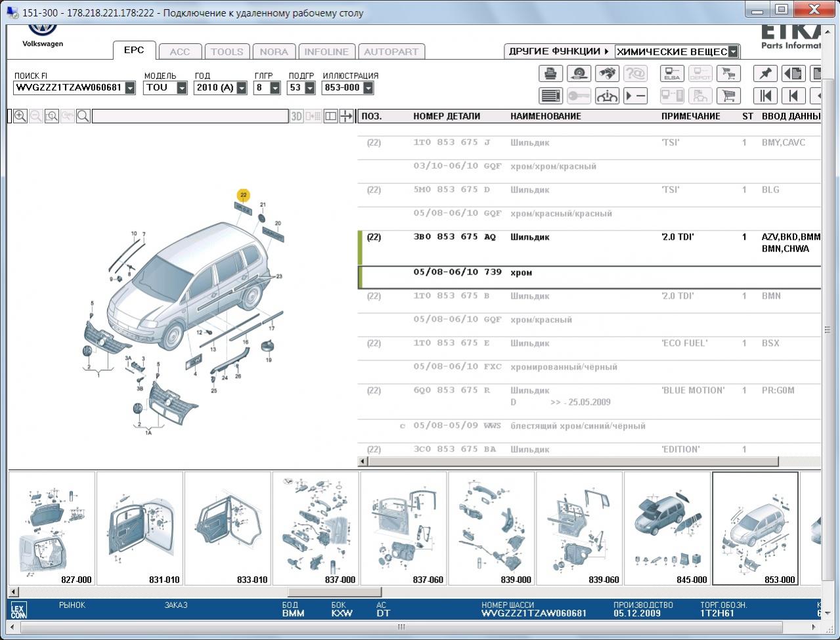Click the zoom out magnifier
This screenshot has width=840, height=640.
pyautogui.click(x=36, y=116)
